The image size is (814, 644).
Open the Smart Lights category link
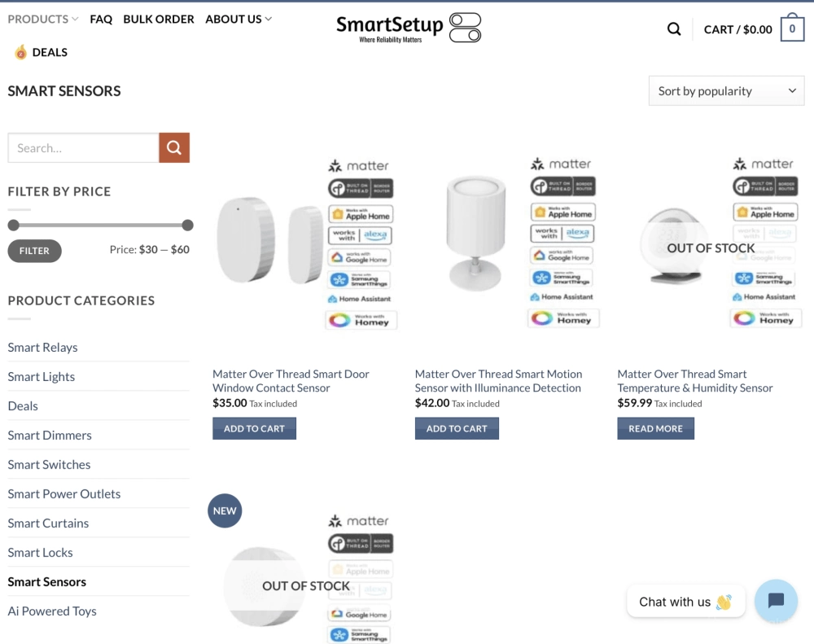point(41,376)
